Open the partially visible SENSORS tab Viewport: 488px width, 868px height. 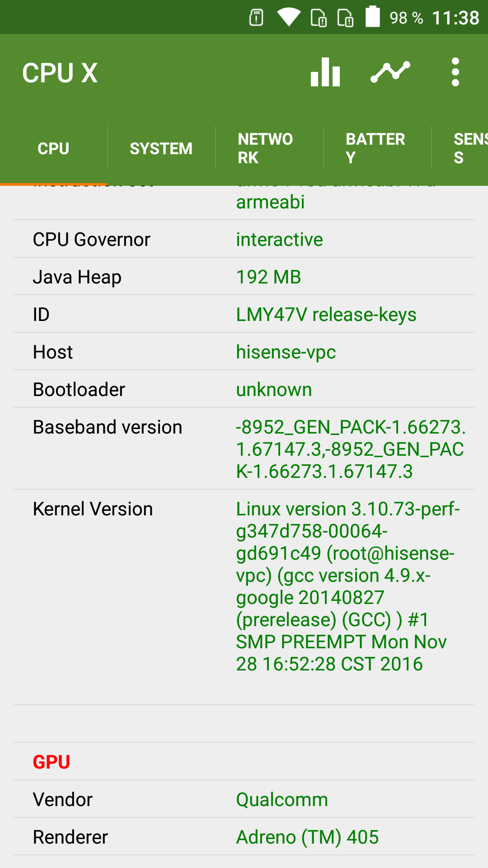point(470,148)
